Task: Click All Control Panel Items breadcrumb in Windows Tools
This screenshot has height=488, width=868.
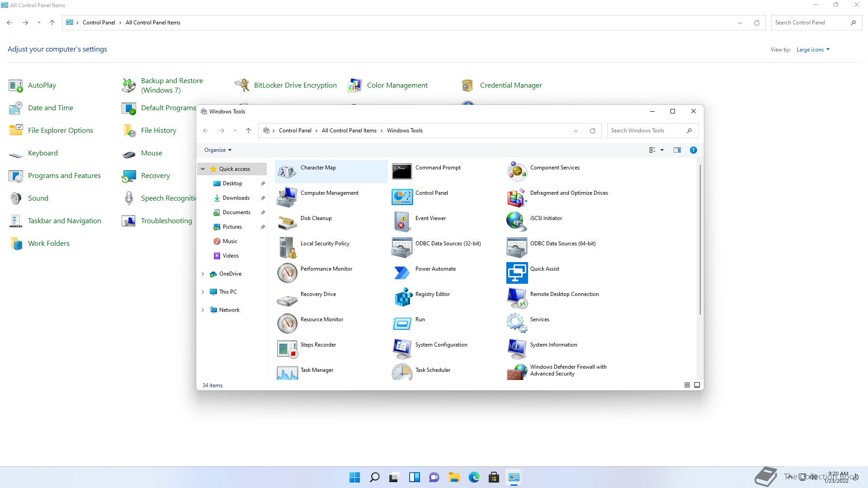Action: tap(349, 131)
